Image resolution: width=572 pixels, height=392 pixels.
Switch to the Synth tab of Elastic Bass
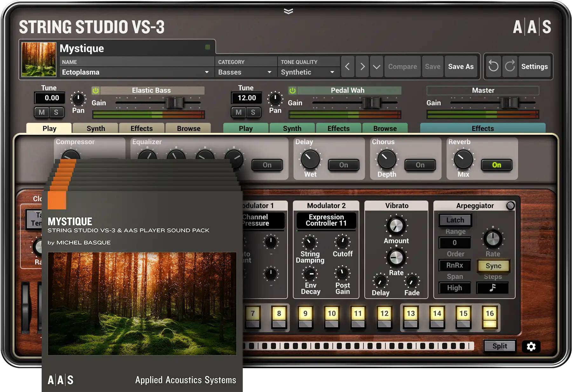coord(95,128)
